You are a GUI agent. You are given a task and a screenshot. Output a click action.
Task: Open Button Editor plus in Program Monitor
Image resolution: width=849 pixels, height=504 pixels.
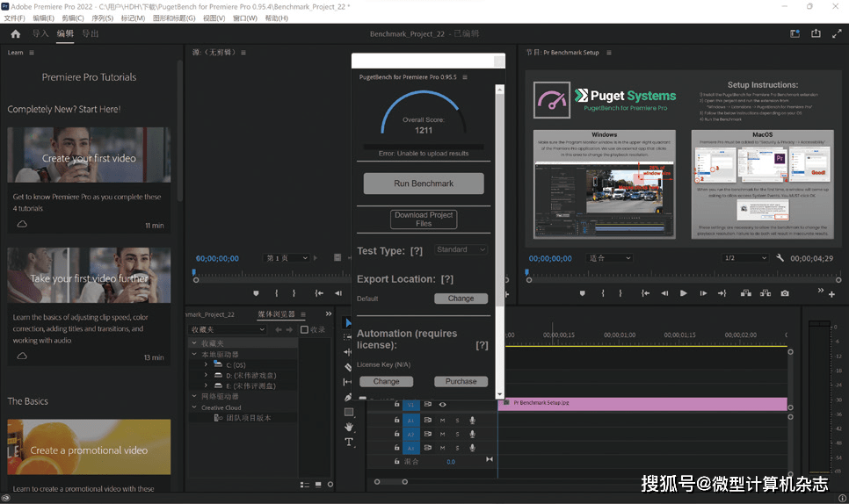[x=831, y=294]
